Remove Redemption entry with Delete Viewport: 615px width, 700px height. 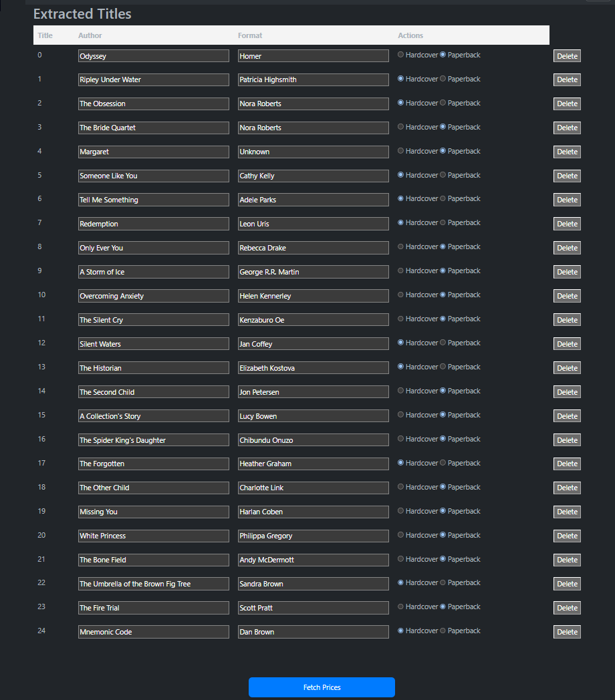click(567, 224)
